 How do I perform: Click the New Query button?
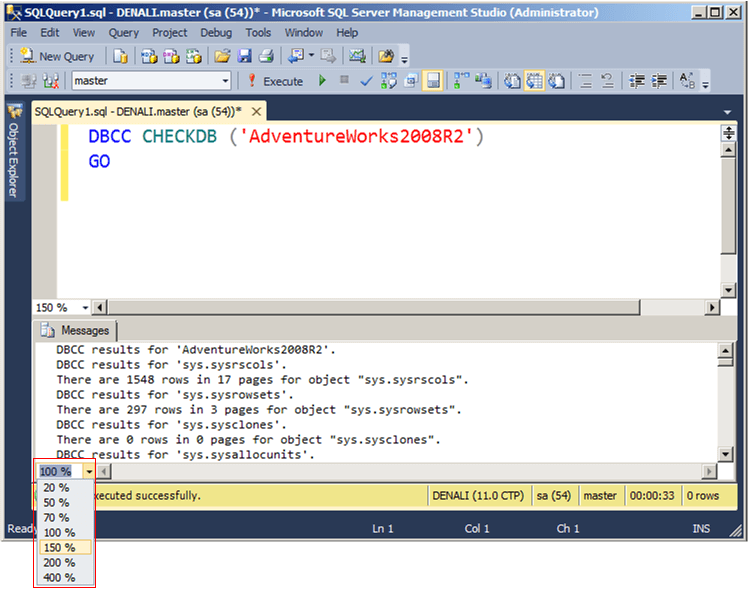tap(58, 56)
